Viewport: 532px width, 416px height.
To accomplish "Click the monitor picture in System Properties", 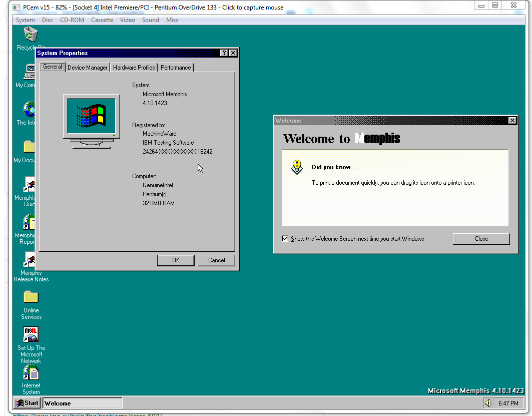I will [x=91, y=122].
